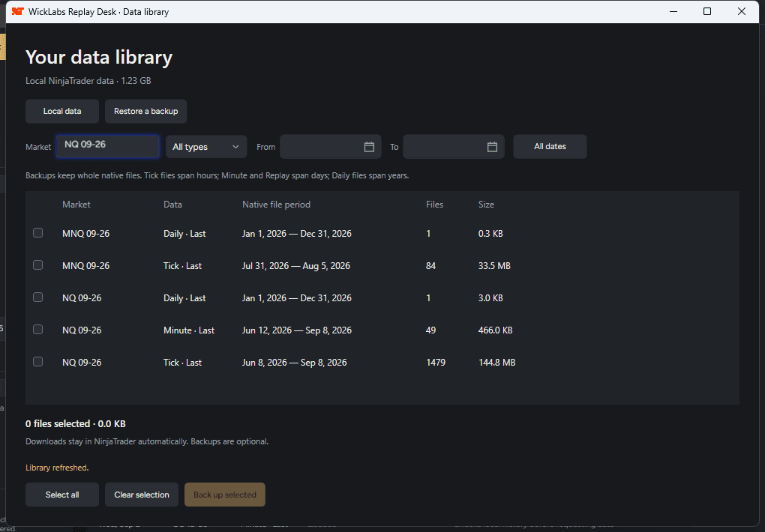Select the period Jun 8, 2026 — Sep 8, 2026
The image size is (765, 532).
tap(294, 363)
